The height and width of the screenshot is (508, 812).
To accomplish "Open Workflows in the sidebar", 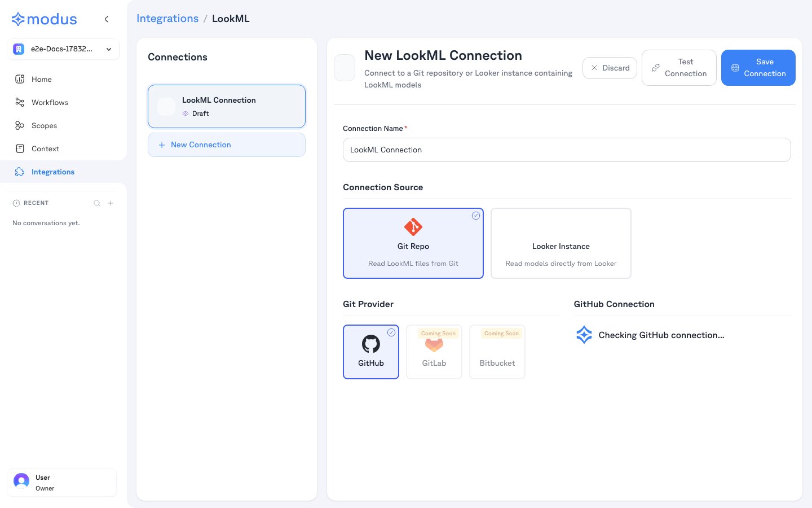I will [63, 102].
